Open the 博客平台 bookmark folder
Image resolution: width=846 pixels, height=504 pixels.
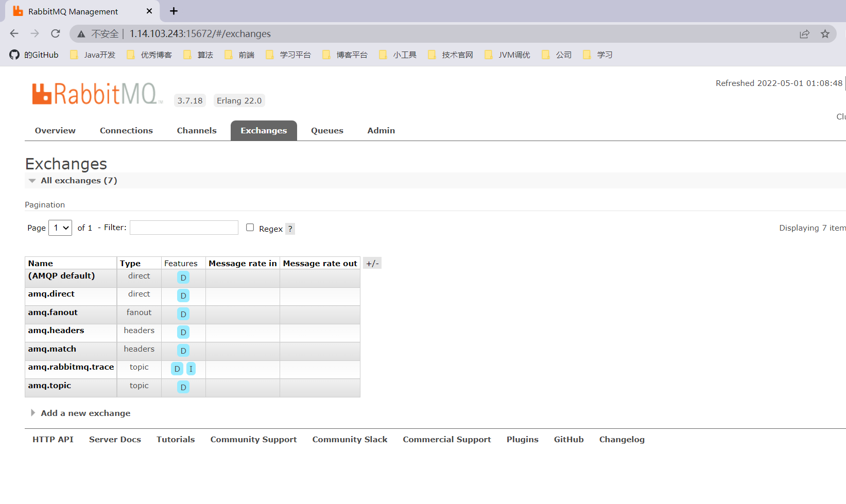click(x=345, y=55)
